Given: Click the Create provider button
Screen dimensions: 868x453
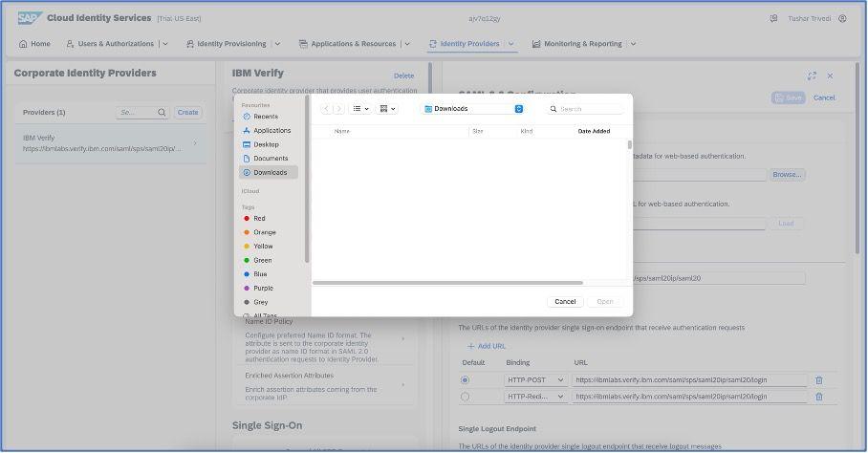Looking at the screenshot, I should 187,112.
